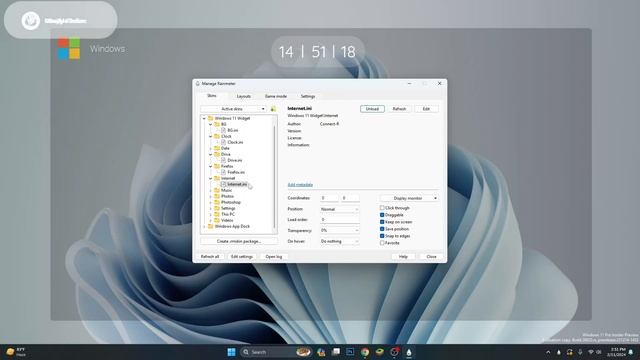
Task: Open the Position dropdown set to Normal
Action: [x=340, y=209]
